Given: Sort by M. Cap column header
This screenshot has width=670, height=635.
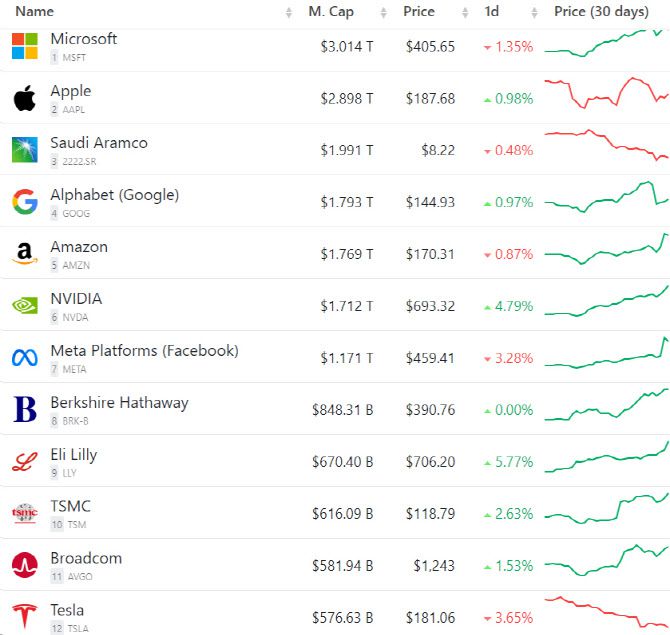Looking at the screenshot, I should [330, 12].
